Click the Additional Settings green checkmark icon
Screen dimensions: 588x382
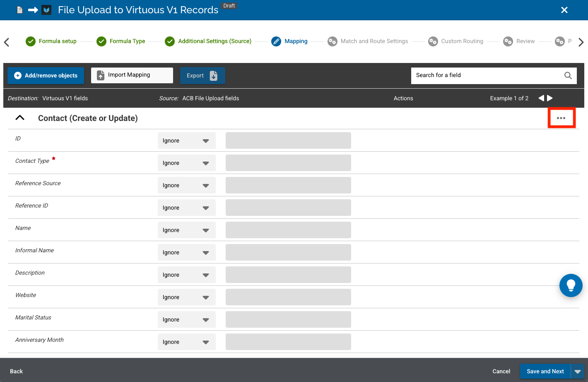(170, 41)
